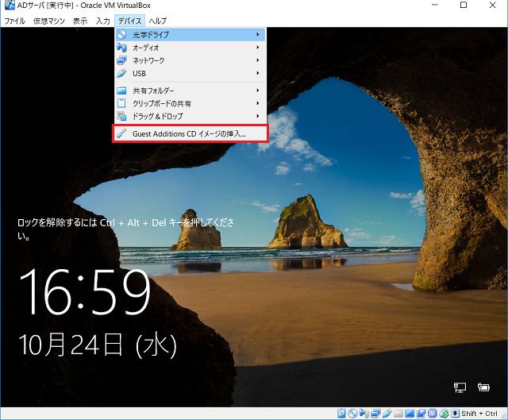The width and height of the screenshot is (508, 420).
Task: Click the audio indicator in status bar
Action: tap(364, 413)
